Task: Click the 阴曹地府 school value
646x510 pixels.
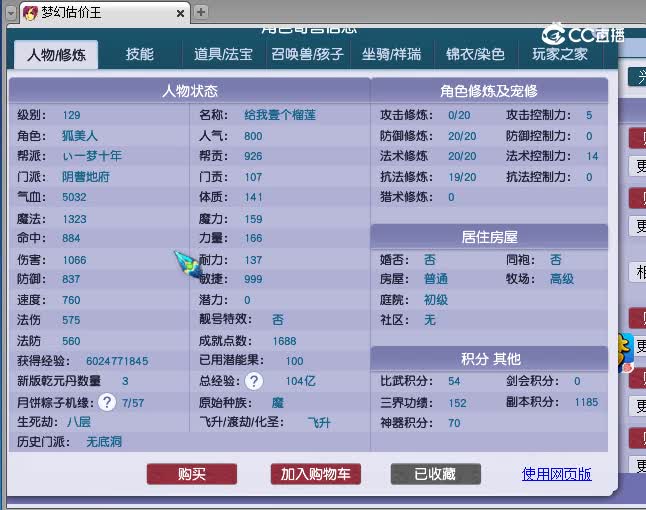Action: point(86,177)
